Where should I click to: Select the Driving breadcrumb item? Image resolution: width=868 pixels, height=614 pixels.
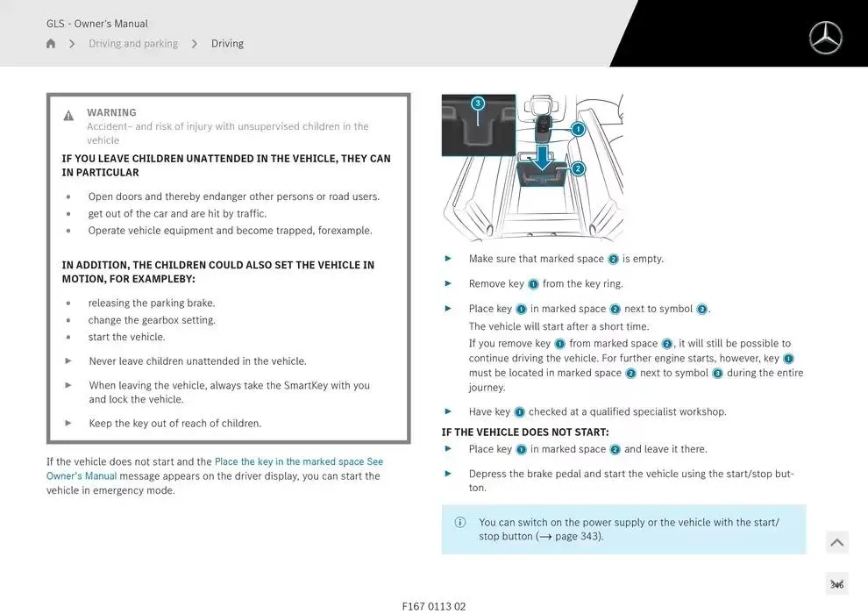(227, 44)
